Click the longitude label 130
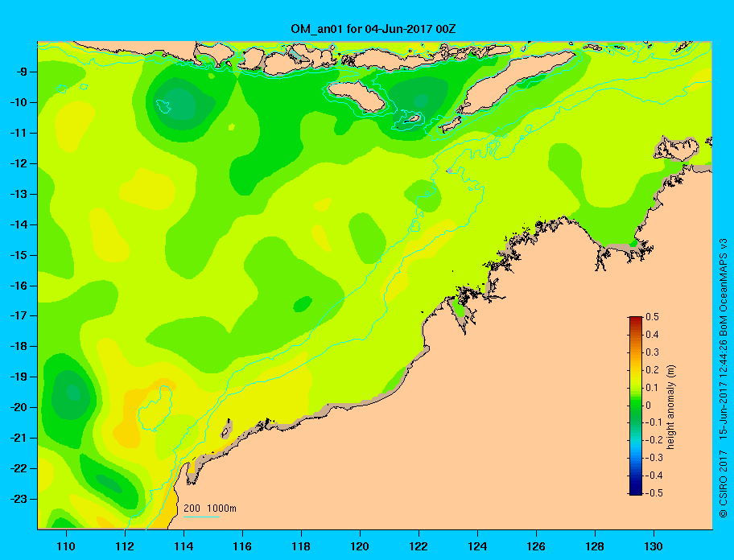This screenshot has height=560, width=734. 654,546
